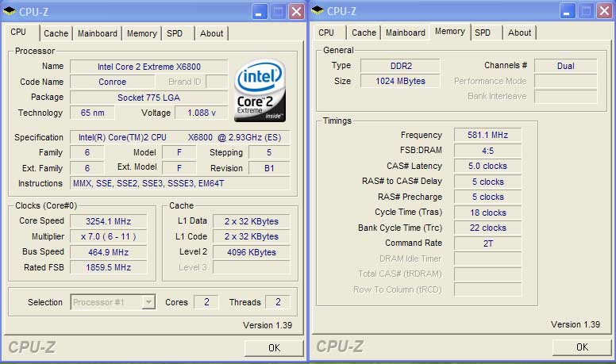Click the Stepping value '5'
The width and height of the screenshot is (616, 364).
click(269, 152)
